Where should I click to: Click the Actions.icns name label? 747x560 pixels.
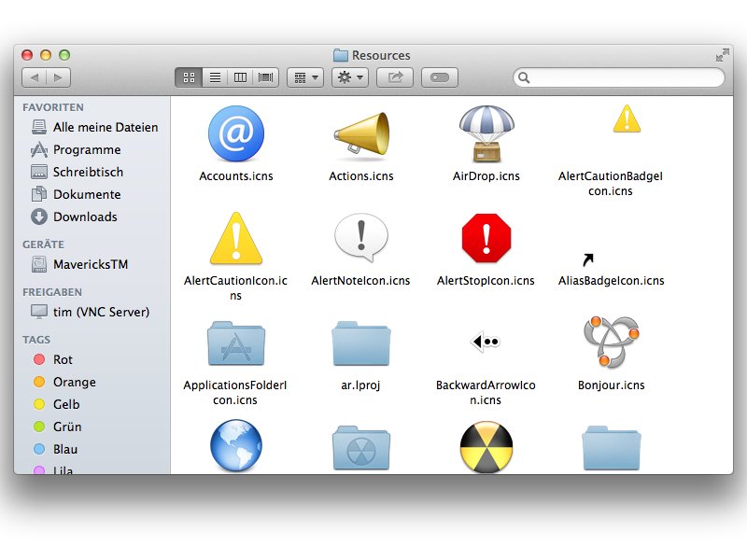pyautogui.click(x=361, y=176)
